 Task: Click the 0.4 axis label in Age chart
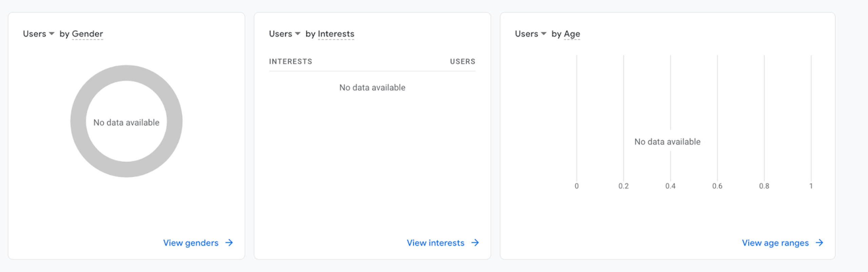click(670, 186)
